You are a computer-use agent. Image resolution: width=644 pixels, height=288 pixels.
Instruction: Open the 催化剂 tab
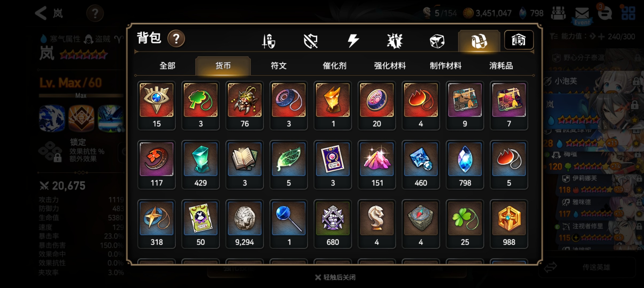tap(334, 66)
